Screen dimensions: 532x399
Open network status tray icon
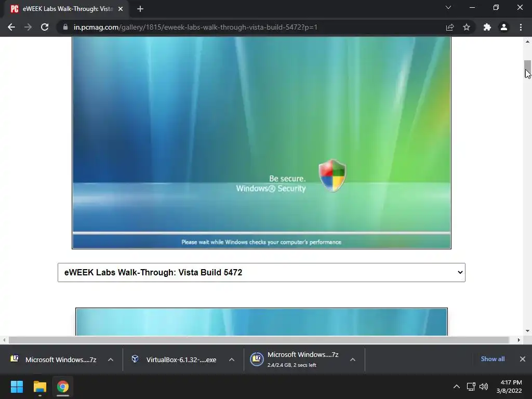tap(471, 387)
